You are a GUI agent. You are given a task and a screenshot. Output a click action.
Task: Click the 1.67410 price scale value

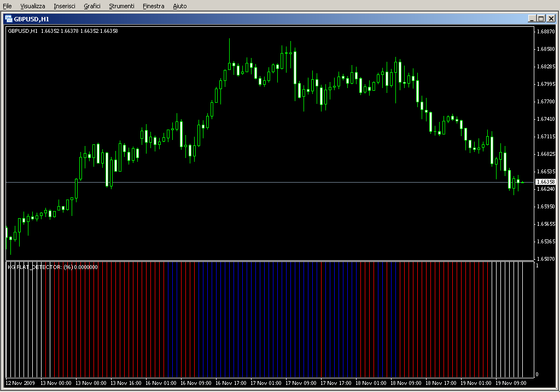(546, 119)
